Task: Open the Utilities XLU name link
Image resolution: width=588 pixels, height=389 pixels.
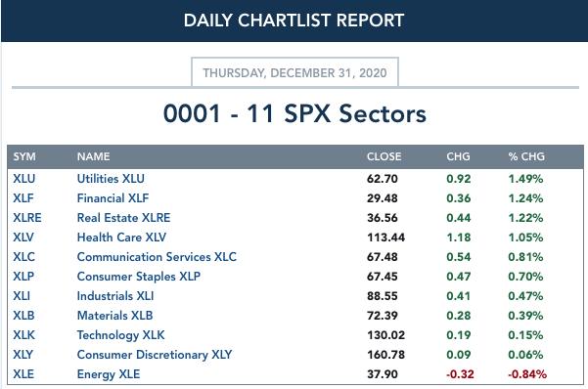Action: pyautogui.click(x=111, y=179)
